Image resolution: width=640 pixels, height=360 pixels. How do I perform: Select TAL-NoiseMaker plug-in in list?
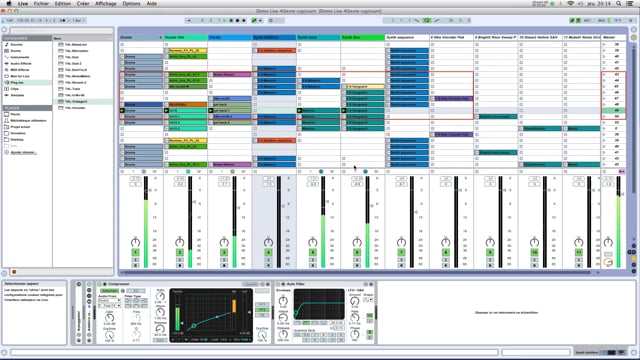point(78,76)
